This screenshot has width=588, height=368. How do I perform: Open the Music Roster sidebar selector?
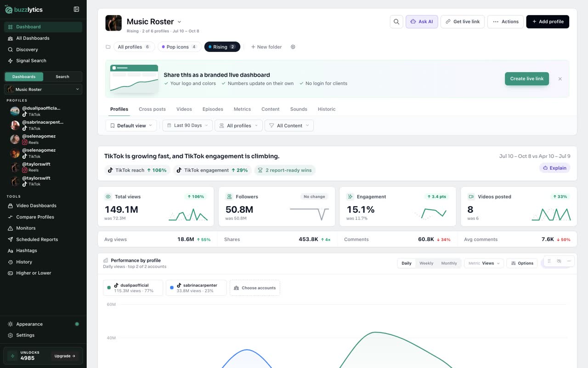click(x=43, y=89)
